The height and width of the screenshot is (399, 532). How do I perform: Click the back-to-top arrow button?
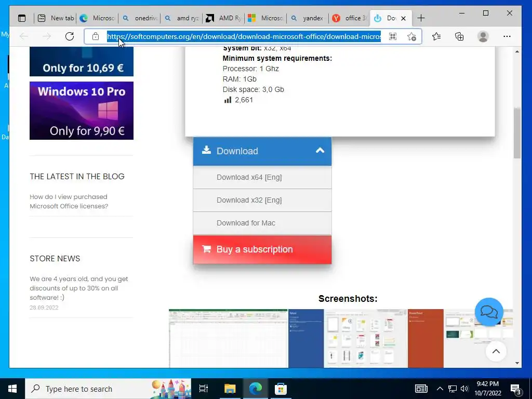pyautogui.click(x=496, y=352)
